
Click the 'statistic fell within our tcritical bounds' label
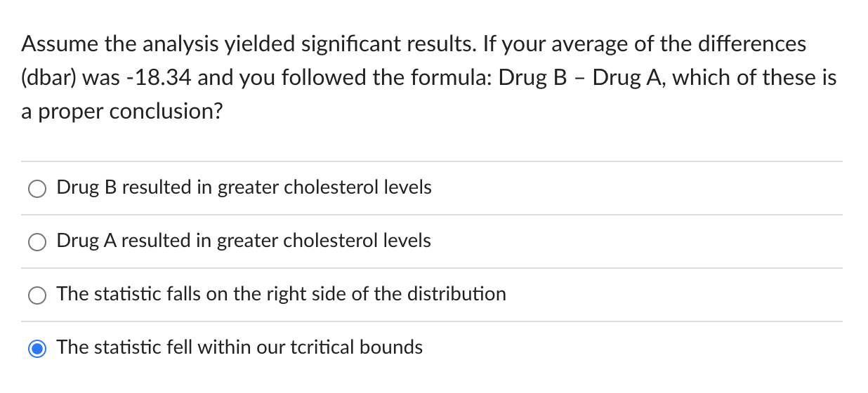pyautogui.click(x=239, y=347)
